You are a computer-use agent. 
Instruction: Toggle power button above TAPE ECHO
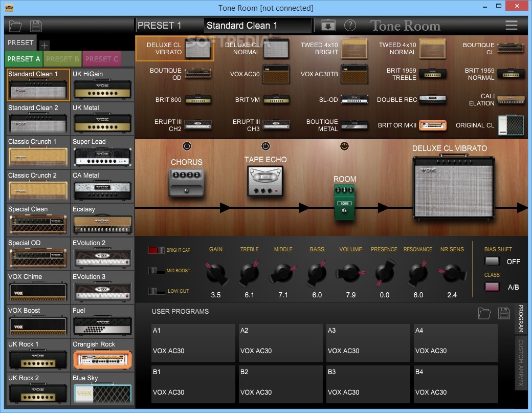click(265, 146)
